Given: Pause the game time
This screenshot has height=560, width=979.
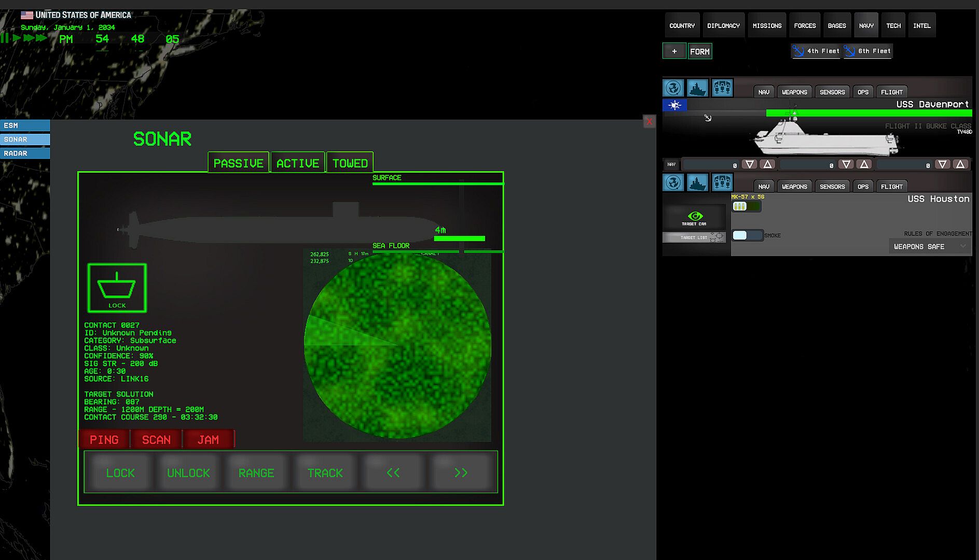Looking at the screenshot, I should [5, 38].
